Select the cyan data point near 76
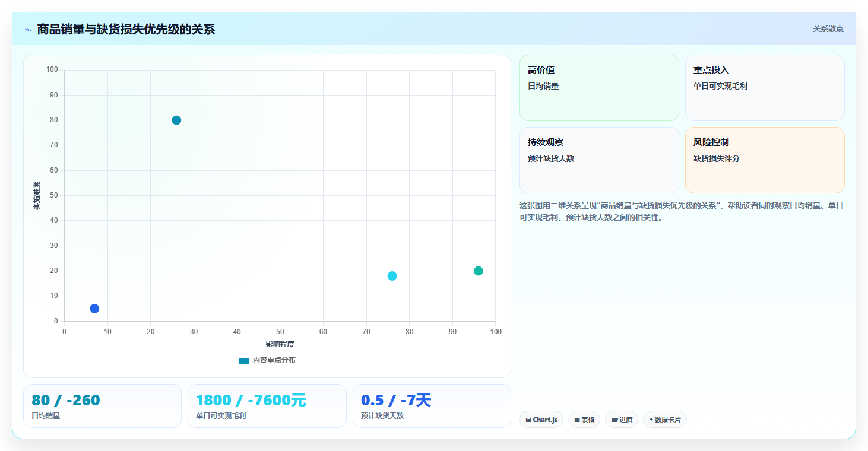The image size is (868, 451). point(392,276)
